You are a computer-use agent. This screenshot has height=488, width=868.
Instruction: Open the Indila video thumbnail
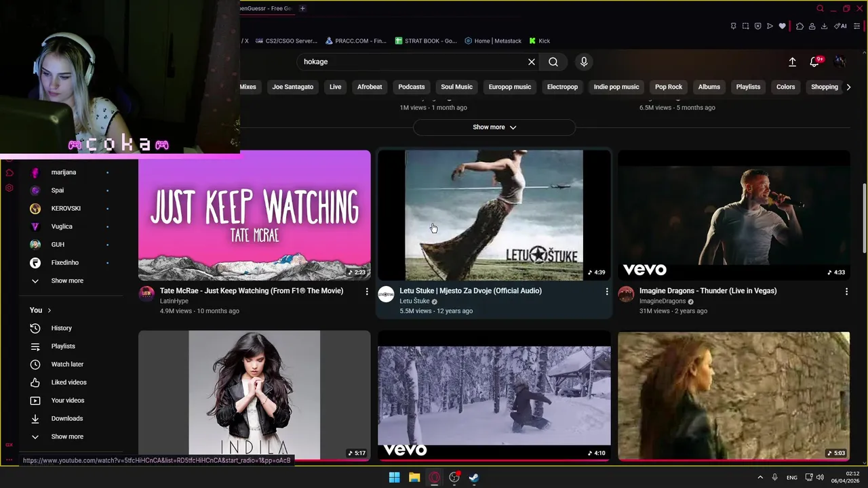click(x=254, y=395)
